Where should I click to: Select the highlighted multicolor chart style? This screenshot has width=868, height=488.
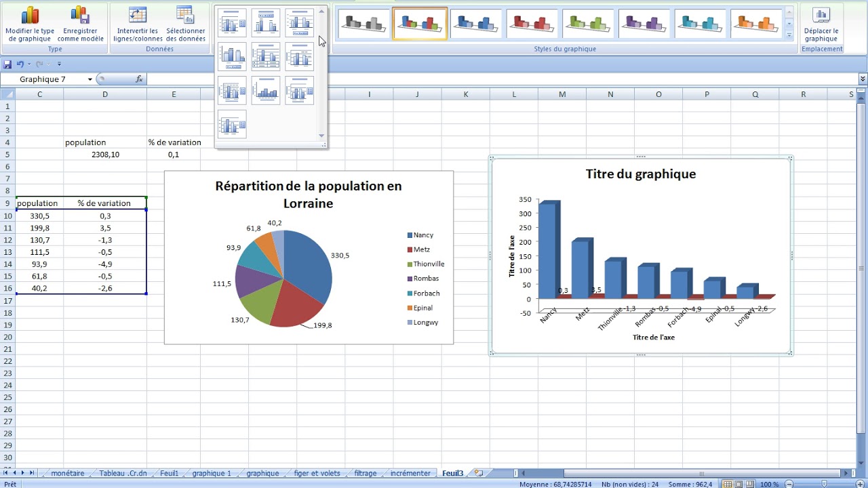click(420, 23)
